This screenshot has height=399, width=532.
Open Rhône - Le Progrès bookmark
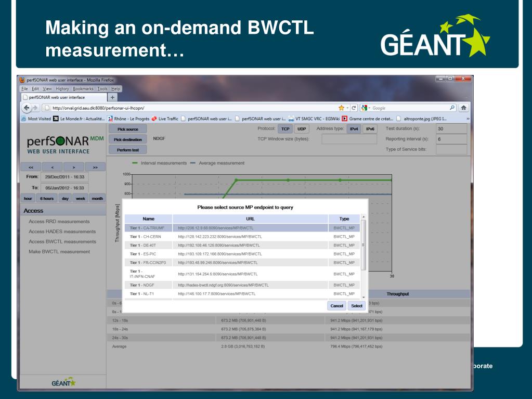click(x=128, y=119)
